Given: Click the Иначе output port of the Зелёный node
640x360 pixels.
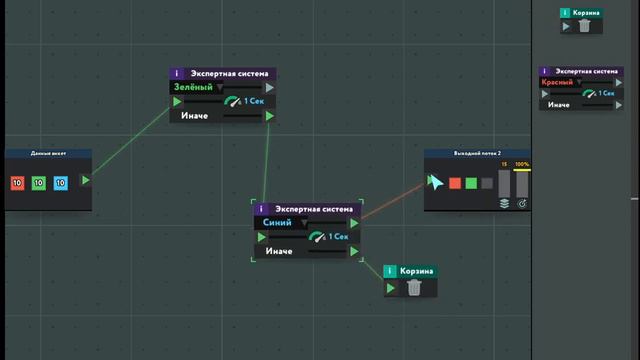Looking at the screenshot, I should point(269,116).
